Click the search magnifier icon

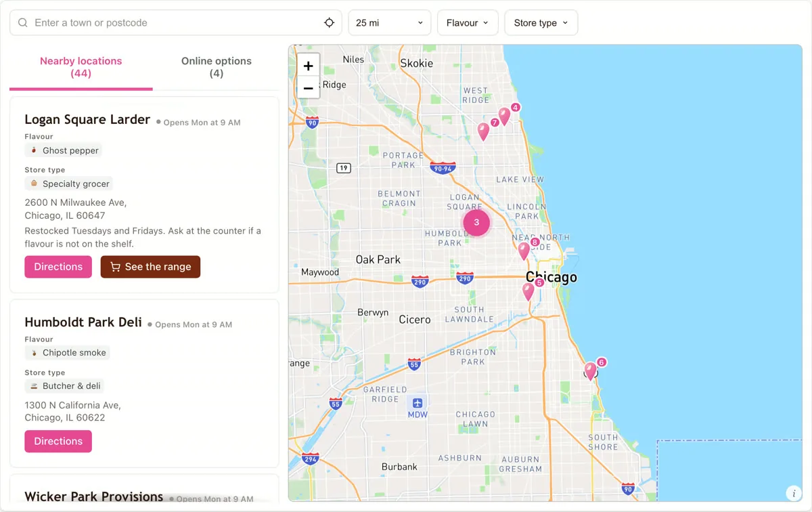click(x=23, y=22)
